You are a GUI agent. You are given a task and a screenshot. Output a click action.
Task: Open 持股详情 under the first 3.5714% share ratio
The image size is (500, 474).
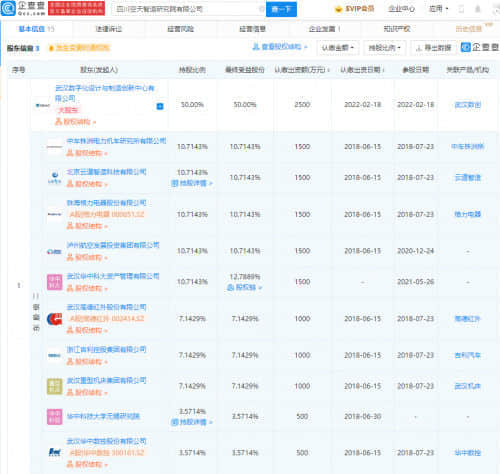tap(192, 422)
